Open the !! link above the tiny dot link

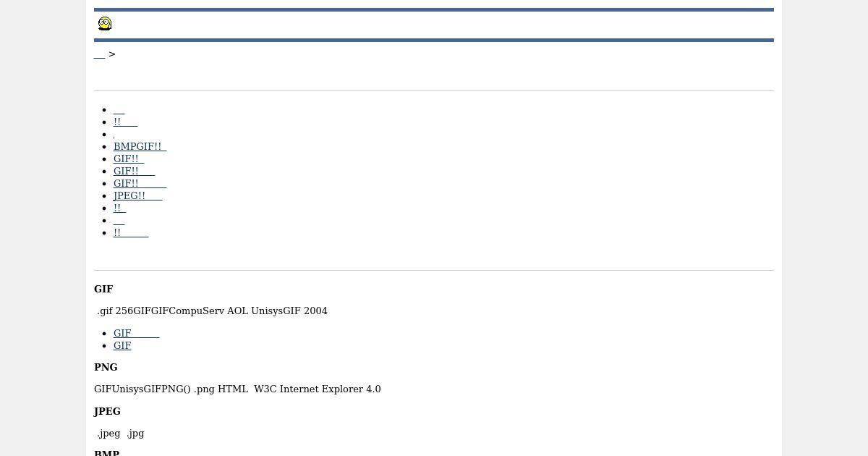click(125, 122)
